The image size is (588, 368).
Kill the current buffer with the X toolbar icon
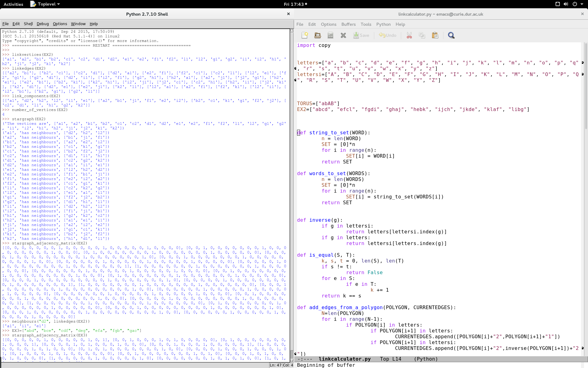(x=343, y=35)
